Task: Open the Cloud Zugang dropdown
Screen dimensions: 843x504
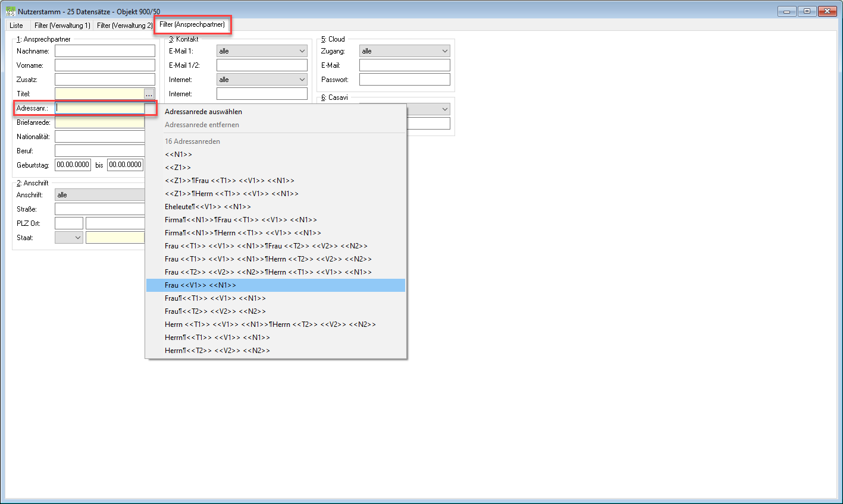Action: (405, 51)
